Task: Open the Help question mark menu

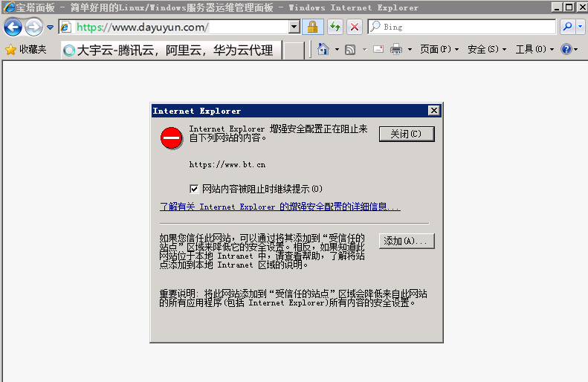Action: pyautogui.click(x=569, y=50)
